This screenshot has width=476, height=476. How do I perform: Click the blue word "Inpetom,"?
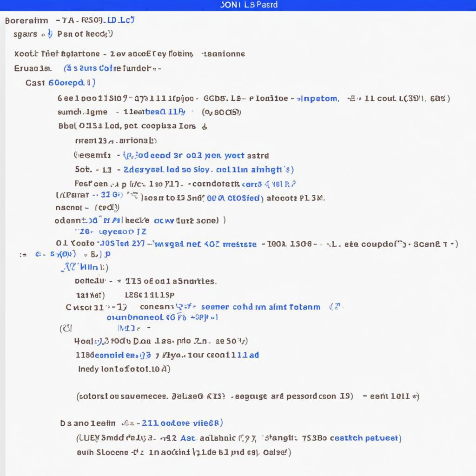click(317, 99)
